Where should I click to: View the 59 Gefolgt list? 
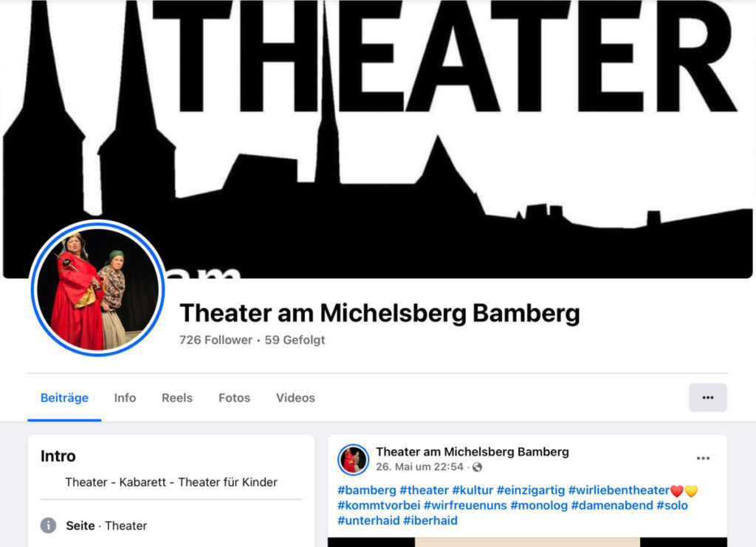pyautogui.click(x=295, y=340)
